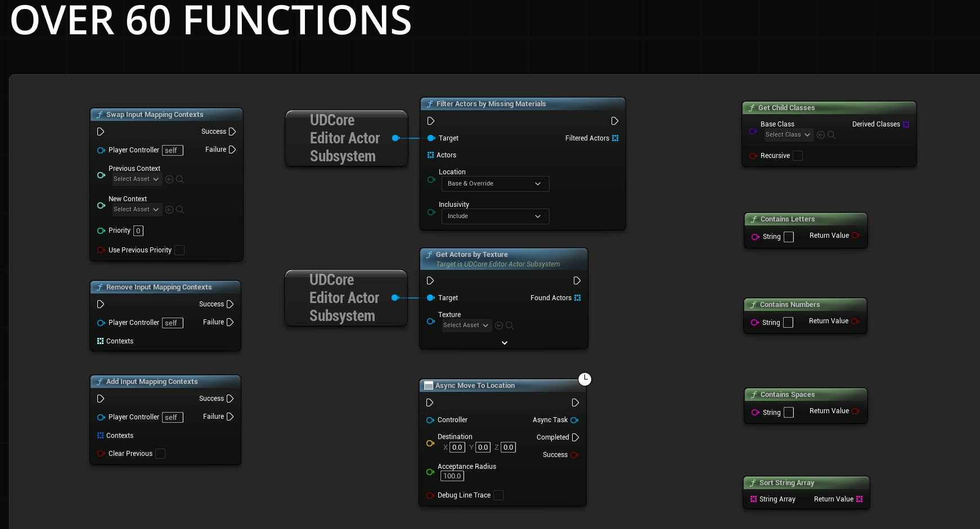Viewport: 980px width, 529px height.
Task: Click browse icon next to Previous Context asset
Action: (180, 179)
